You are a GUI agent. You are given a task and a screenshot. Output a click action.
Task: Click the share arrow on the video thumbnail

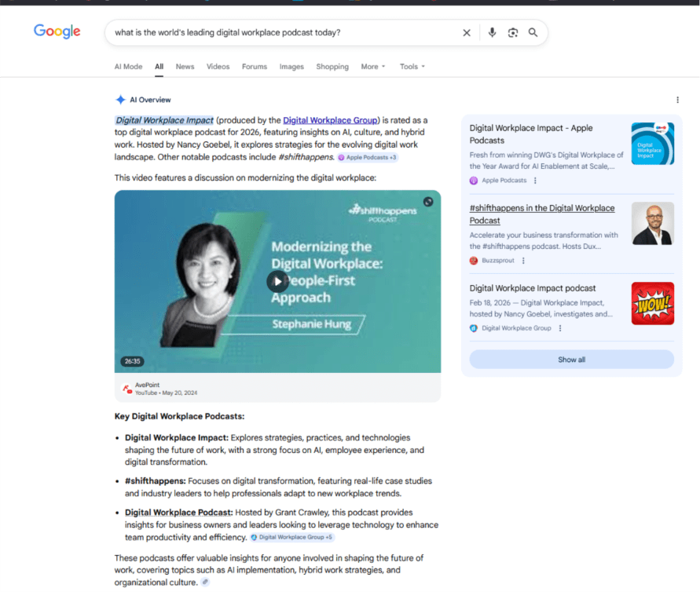pyautogui.click(x=428, y=202)
